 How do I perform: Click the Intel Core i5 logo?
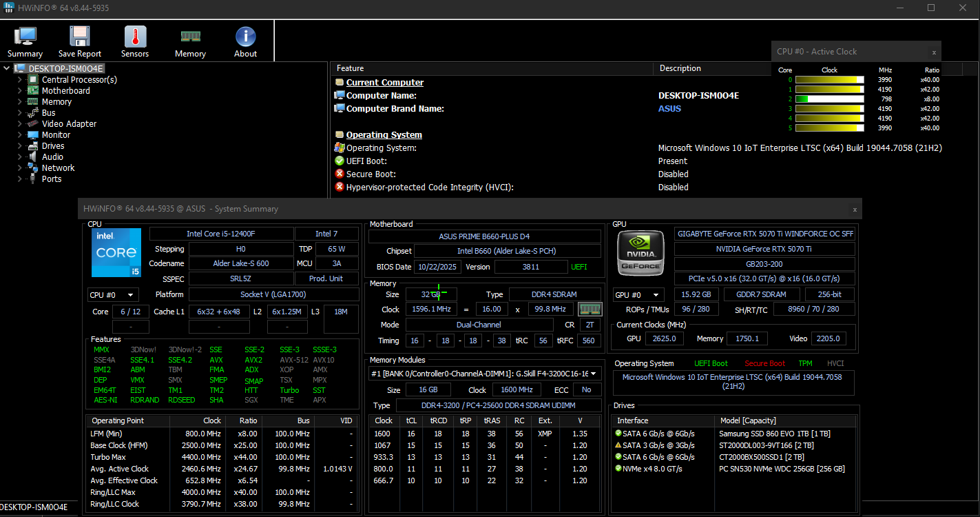pyautogui.click(x=116, y=253)
